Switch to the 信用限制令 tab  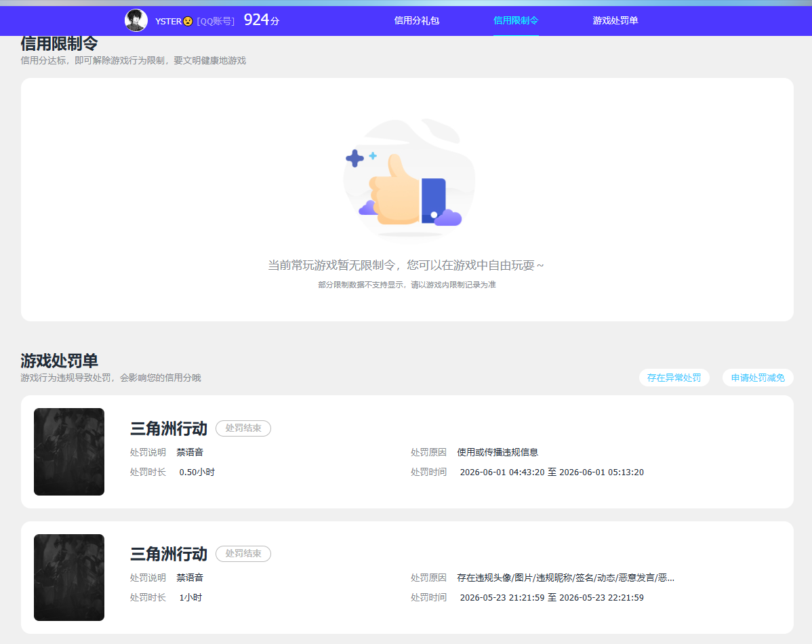click(x=516, y=21)
